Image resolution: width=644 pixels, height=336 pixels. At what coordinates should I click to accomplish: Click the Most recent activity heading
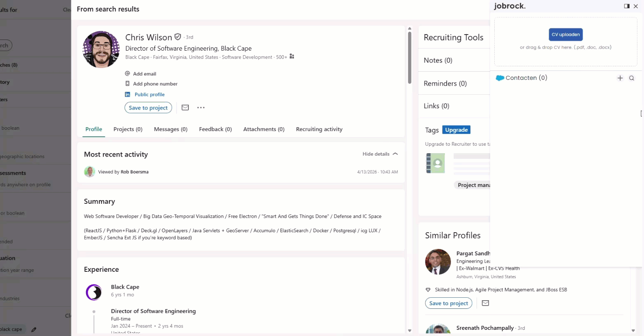pos(116,154)
